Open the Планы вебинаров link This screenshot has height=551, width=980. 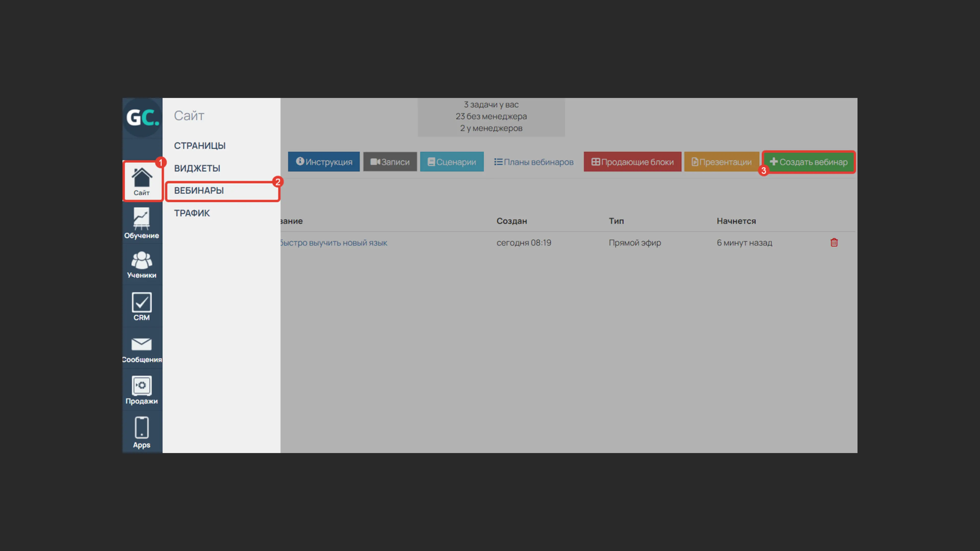click(534, 162)
